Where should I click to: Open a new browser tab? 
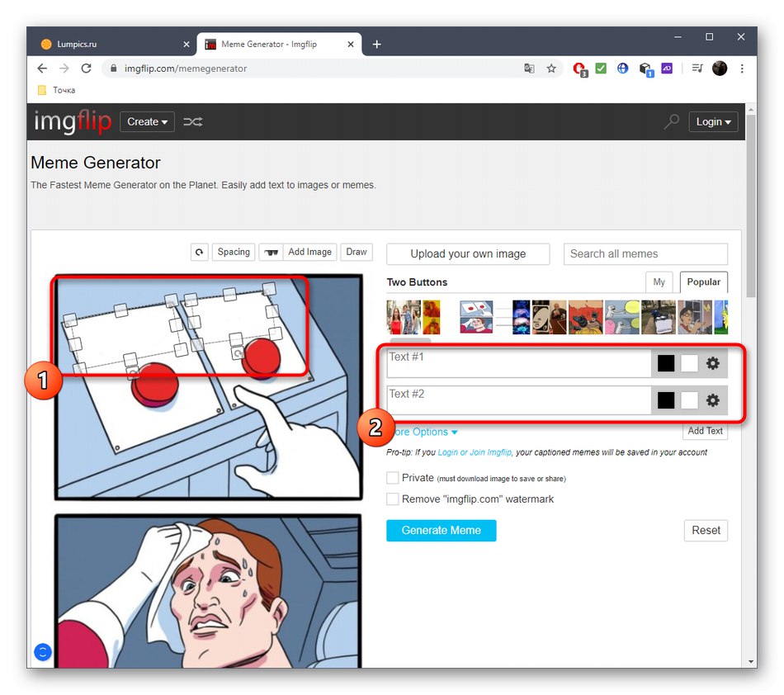(377, 44)
